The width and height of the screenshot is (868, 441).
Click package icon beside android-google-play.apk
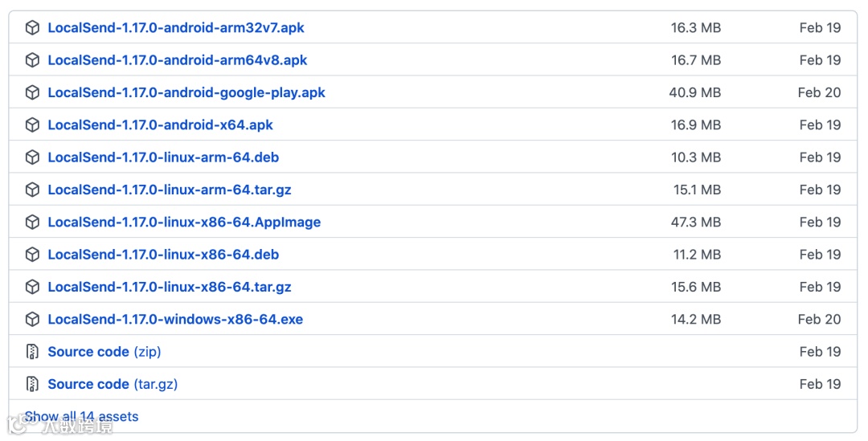tap(33, 92)
